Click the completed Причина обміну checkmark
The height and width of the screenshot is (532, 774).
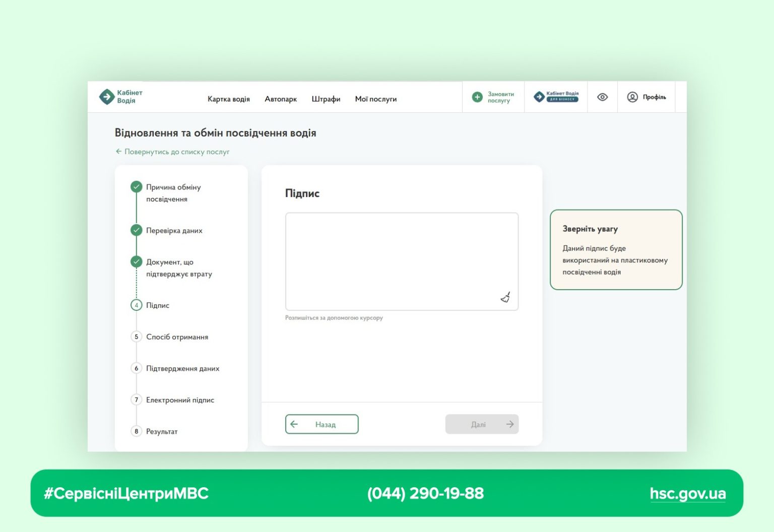click(x=136, y=187)
